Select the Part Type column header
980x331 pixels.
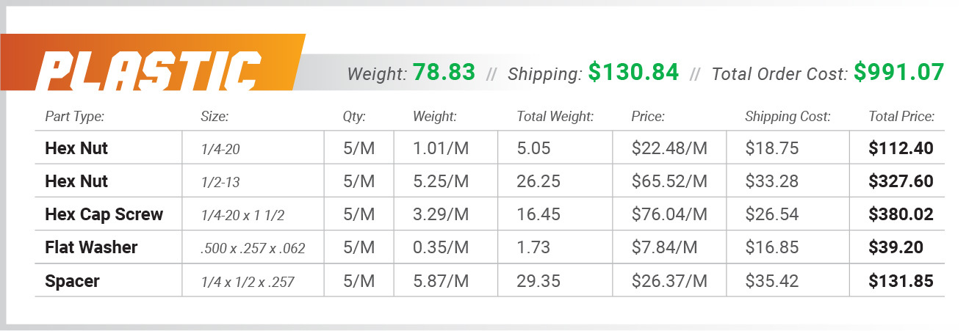coord(74,116)
